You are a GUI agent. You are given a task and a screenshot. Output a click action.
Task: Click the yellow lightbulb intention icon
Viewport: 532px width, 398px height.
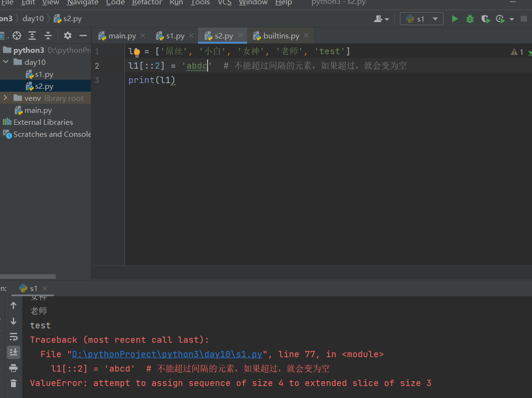point(136,52)
